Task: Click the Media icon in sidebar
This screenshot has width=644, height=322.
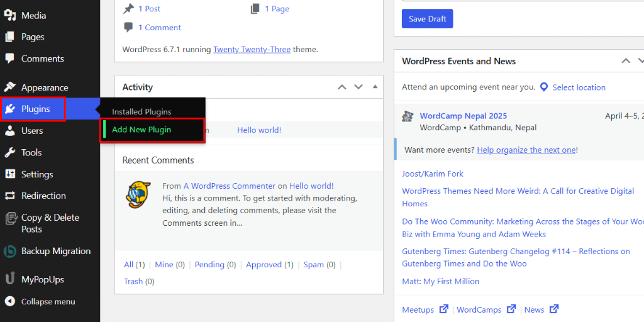Action: [10, 16]
